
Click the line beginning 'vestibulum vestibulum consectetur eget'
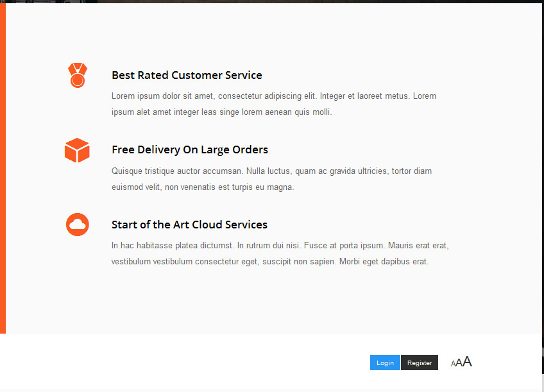click(270, 262)
